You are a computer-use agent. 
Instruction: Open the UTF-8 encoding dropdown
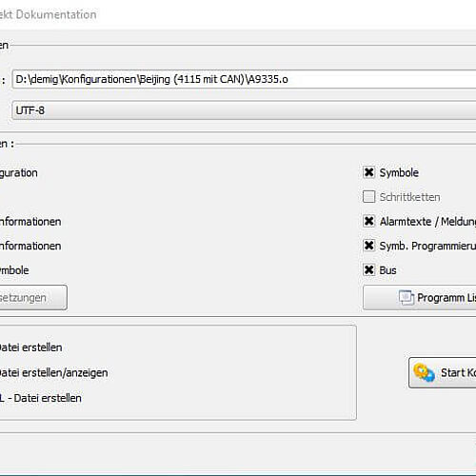(244, 110)
